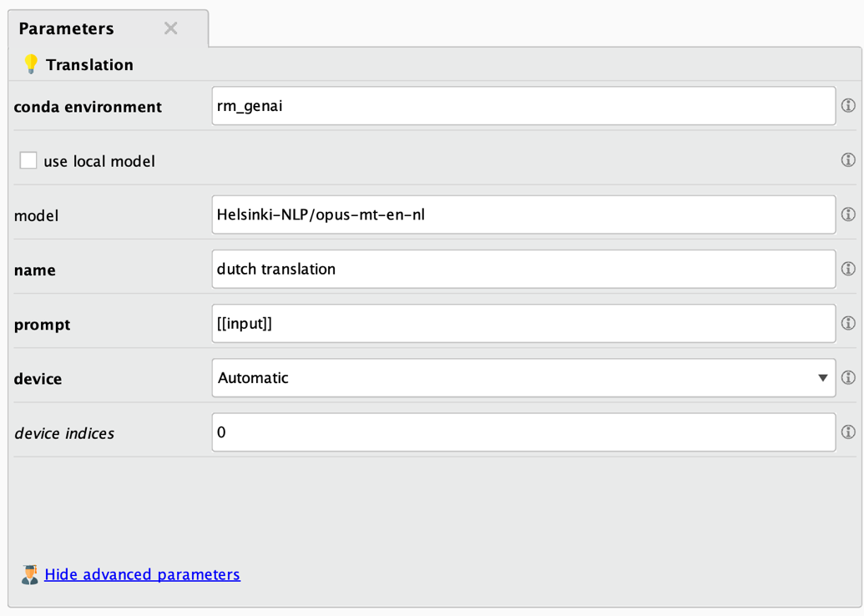This screenshot has width=864, height=616.
Task: Select the Parameters tab
Action: [x=67, y=28]
